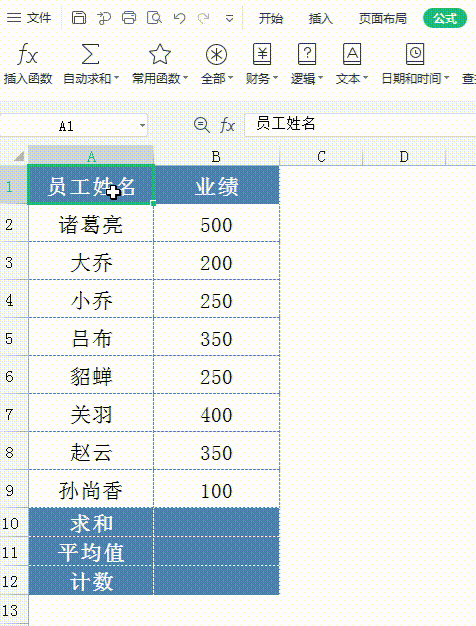Screen dimensions: 476x626
Task: Open the common functions star icon
Action: coord(160,54)
